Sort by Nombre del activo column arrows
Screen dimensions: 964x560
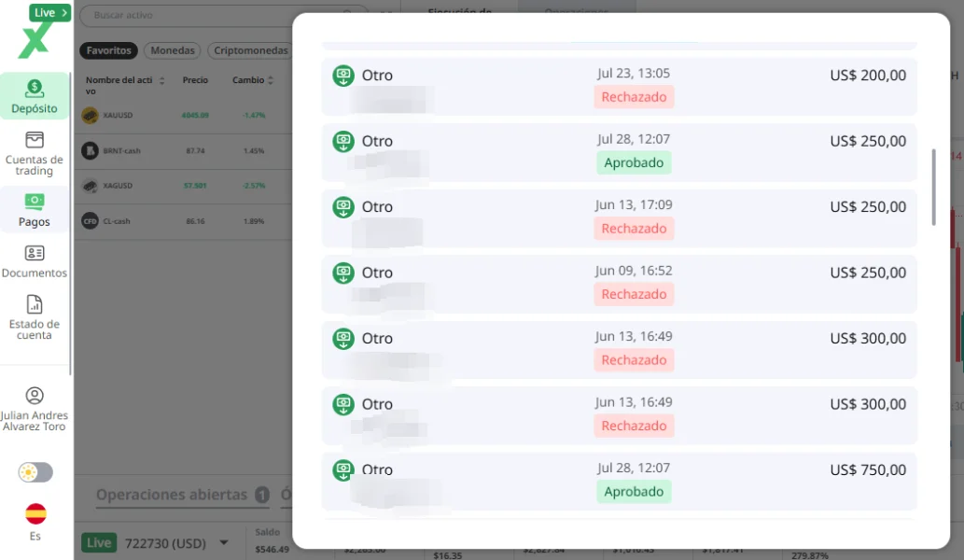click(x=161, y=80)
